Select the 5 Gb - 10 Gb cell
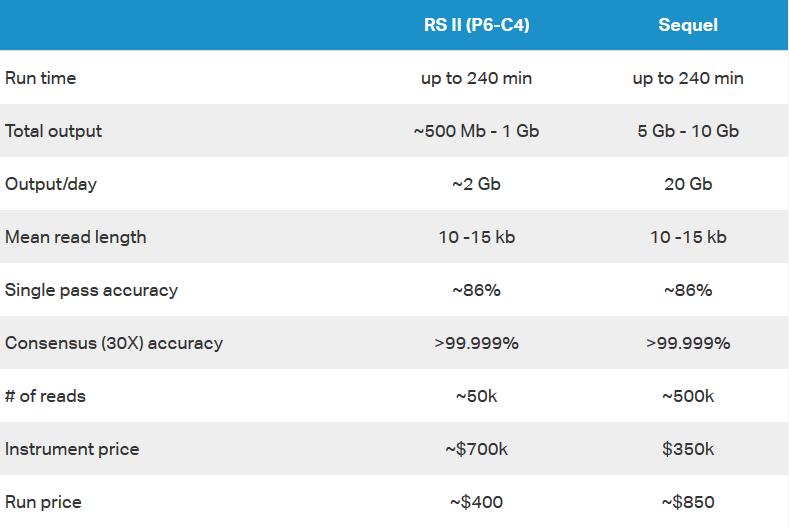This screenshot has height=528, width=789. point(688,131)
